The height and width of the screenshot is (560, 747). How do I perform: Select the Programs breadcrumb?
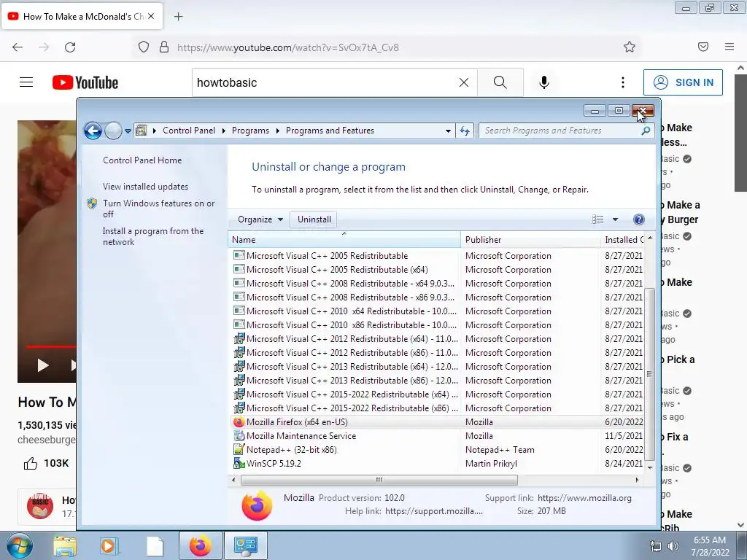click(250, 131)
